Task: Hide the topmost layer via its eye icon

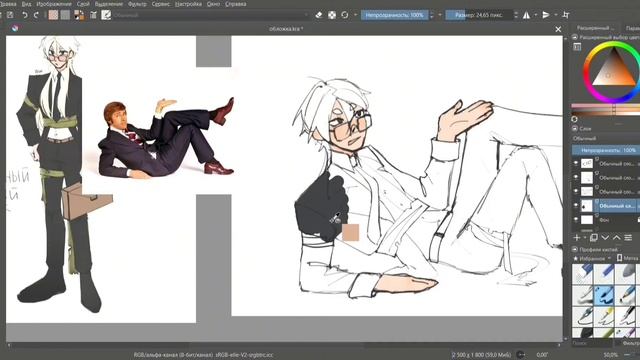Action: [576, 163]
